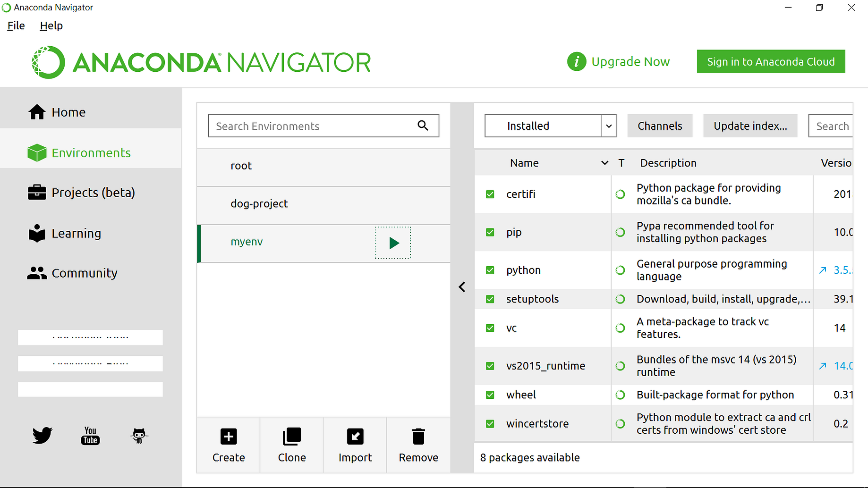
Task: Click the Upgrade Now link
Action: tap(630, 62)
